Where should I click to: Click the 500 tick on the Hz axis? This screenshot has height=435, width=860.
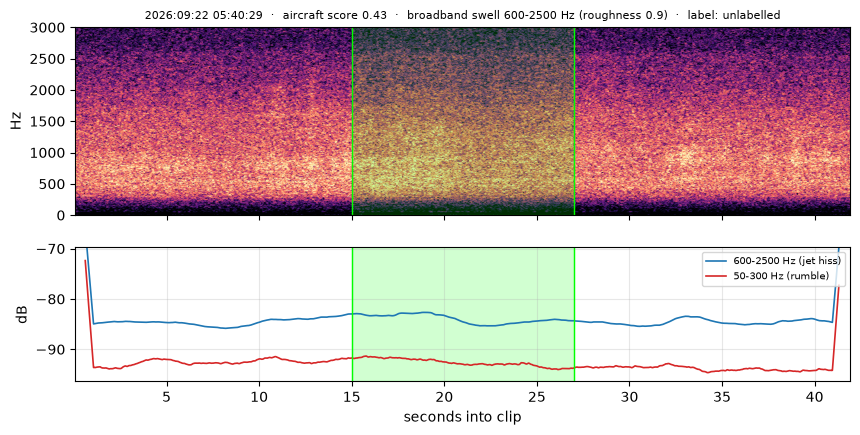(x=54, y=184)
